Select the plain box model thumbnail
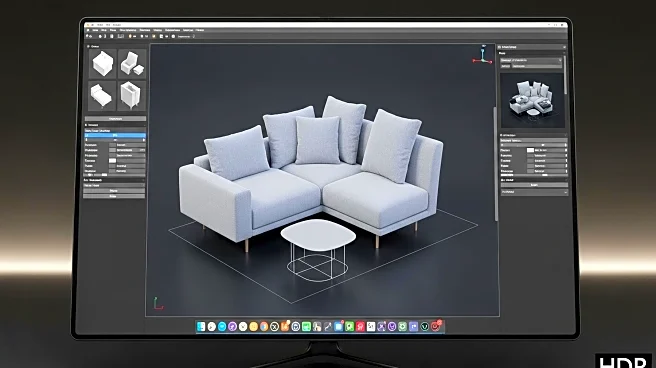 pyautogui.click(x=102, y=64)
